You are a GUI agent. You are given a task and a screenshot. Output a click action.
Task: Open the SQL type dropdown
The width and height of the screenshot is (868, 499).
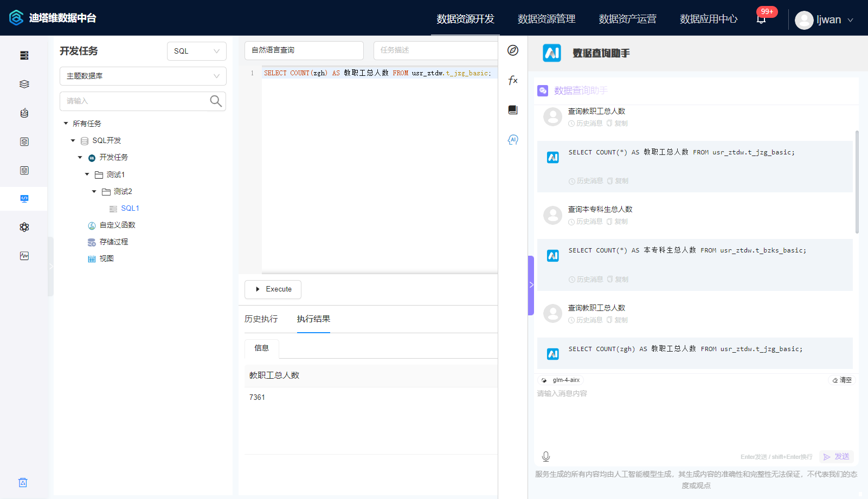pyautogui.click(x=196, y=51)
